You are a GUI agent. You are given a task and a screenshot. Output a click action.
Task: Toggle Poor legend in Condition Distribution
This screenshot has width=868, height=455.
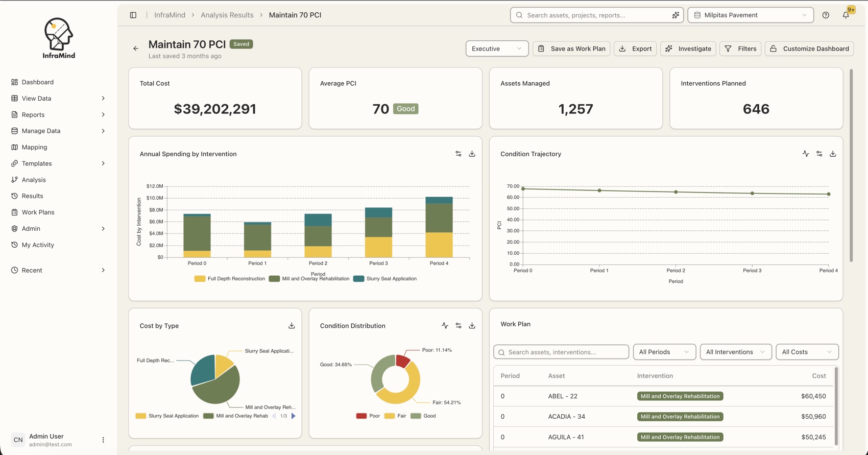click(368, 416)
